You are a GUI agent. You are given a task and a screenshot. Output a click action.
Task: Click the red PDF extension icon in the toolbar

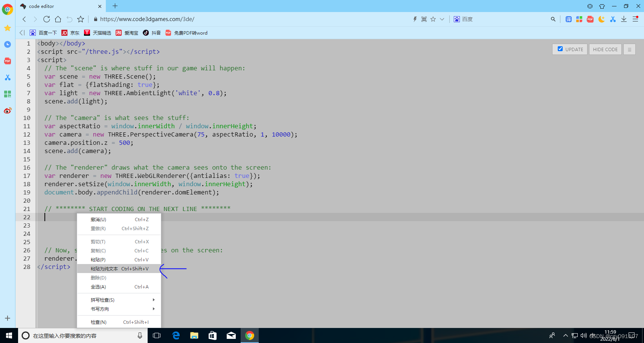(x=590, y=19)
